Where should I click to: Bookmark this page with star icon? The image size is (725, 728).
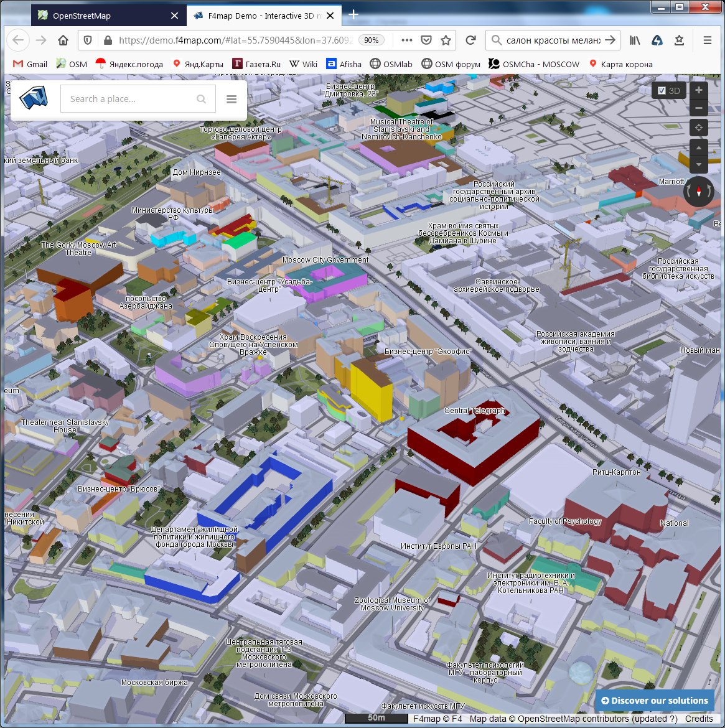pyautogui.click(x=446, y=40)
